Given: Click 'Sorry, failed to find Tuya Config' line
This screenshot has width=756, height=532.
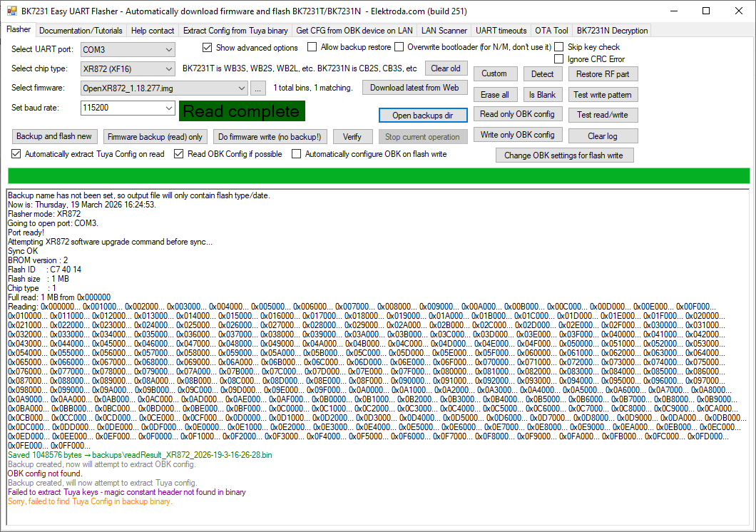Looking at the screenshot, I should [x=90, y=501].
